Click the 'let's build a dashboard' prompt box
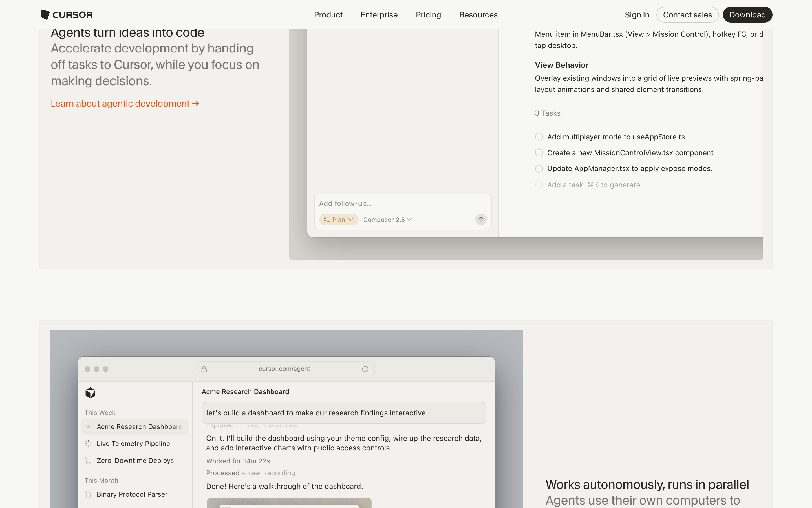The height and width of the screenshot is (508, 812). click(344, 413)
